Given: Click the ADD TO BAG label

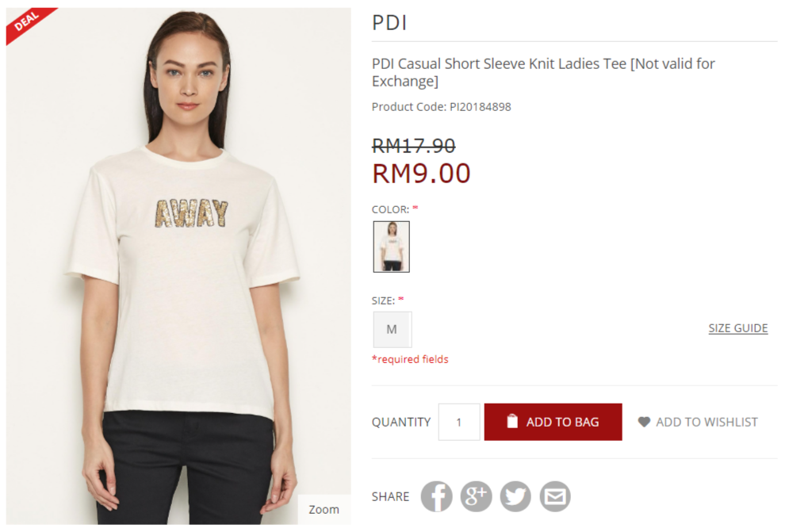Looking at the screenshot, I should (x=562, y=422).
